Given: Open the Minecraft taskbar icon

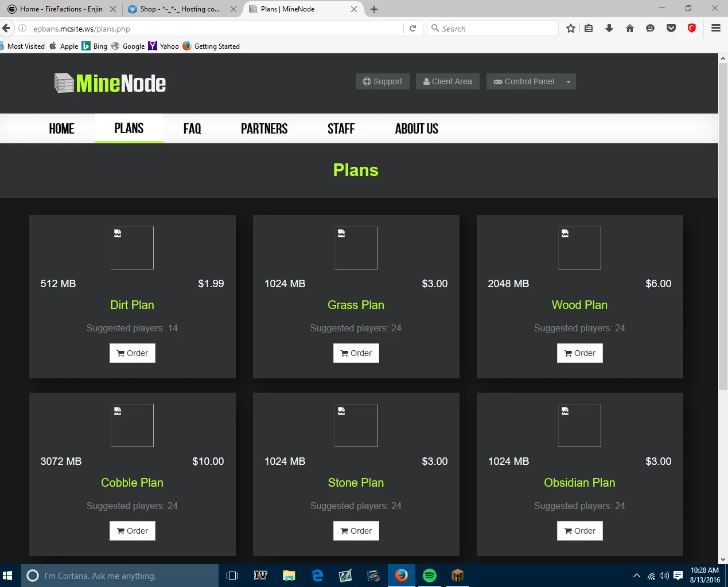Looking at the screenshot, I should (x=457, y=576).
